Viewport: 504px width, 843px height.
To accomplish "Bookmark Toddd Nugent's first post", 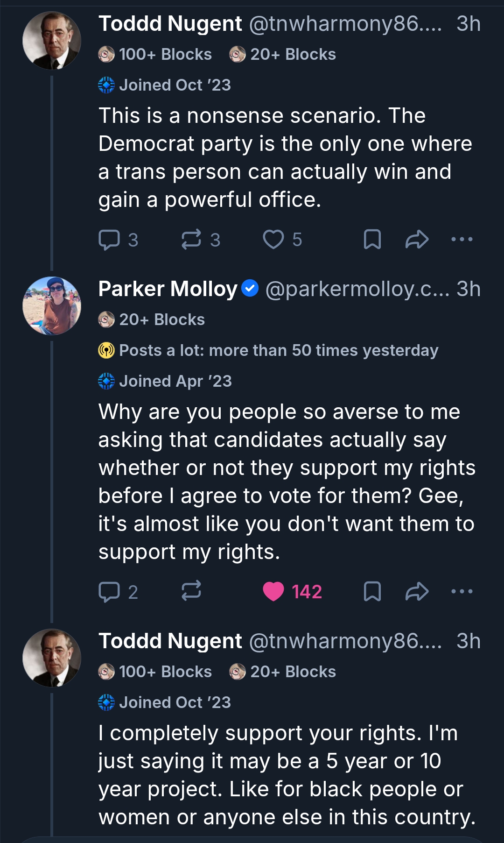I will [372, 240].
